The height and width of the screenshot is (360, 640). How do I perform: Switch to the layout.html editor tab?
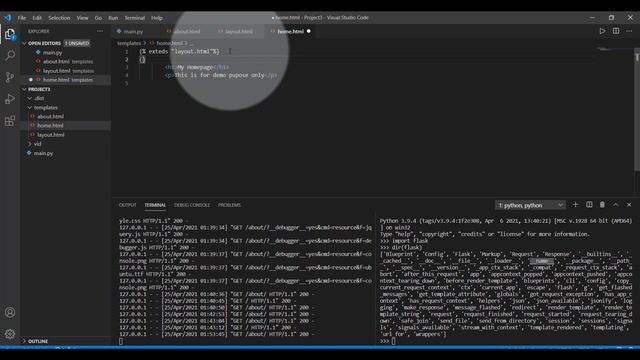[238, 31]
